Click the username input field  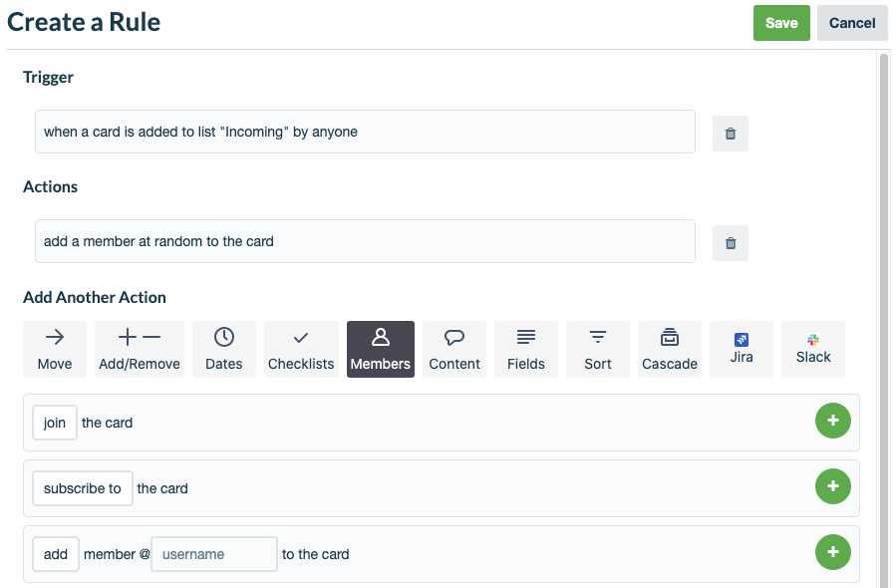tap(213, 553)
